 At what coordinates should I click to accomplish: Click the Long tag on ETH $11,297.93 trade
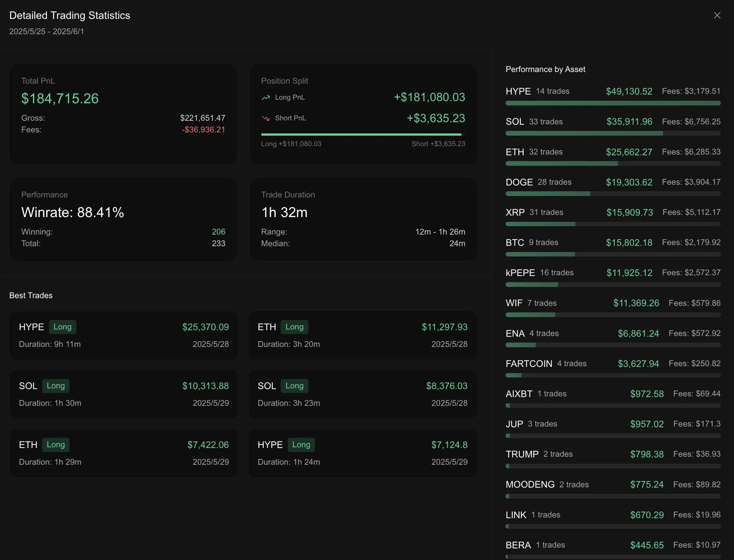(x=294, y=327)
